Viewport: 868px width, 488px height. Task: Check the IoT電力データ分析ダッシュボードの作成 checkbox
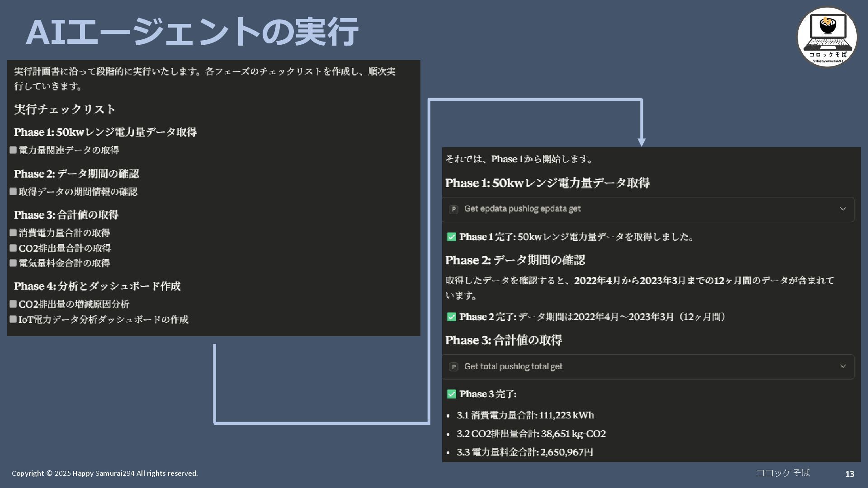coord(13,319)
